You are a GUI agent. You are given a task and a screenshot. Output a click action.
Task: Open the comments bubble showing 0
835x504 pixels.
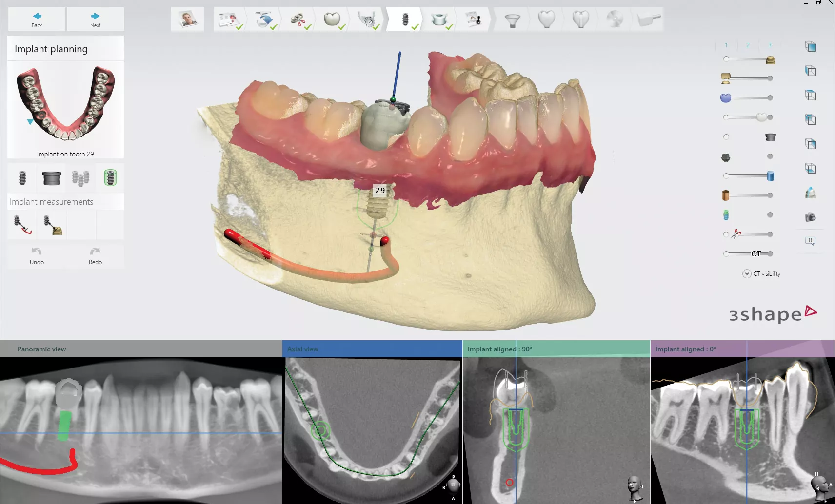pyautogui.click(x=810, y=241)
